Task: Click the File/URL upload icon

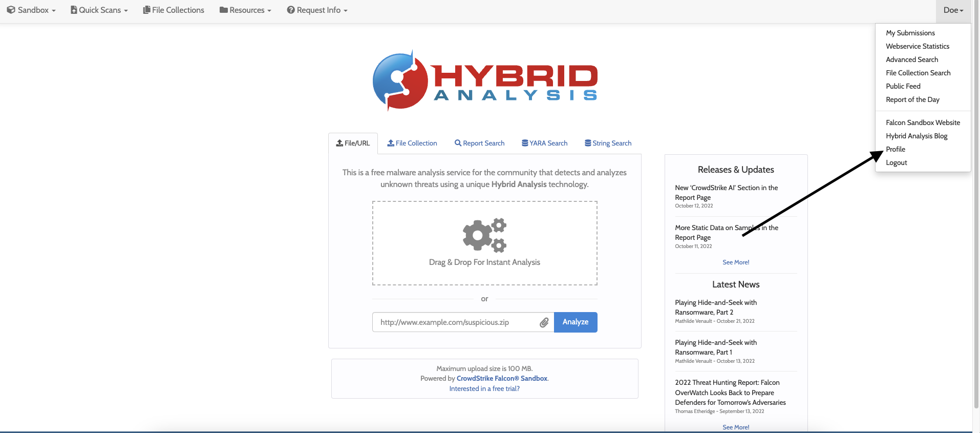Action: click(x=339, y=143)
